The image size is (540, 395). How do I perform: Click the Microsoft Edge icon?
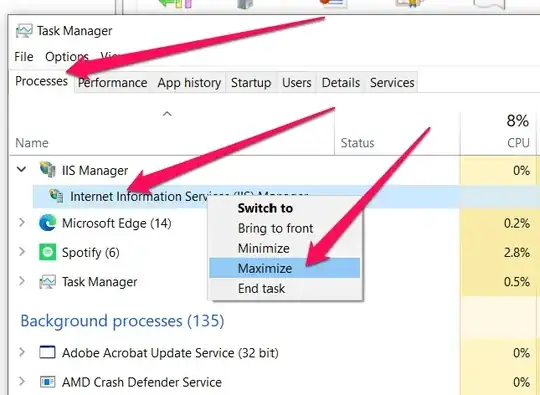pos(48,223)
